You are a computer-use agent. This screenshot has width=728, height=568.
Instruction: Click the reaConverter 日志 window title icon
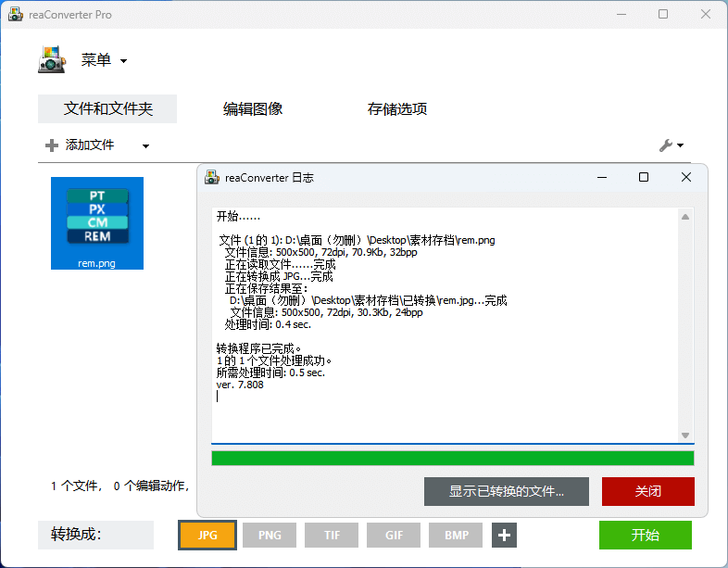(x=212, y=177)
